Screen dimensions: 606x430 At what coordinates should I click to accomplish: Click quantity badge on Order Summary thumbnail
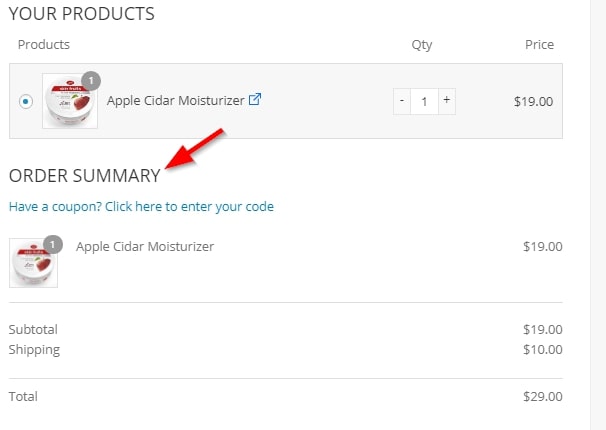[53, 245]
